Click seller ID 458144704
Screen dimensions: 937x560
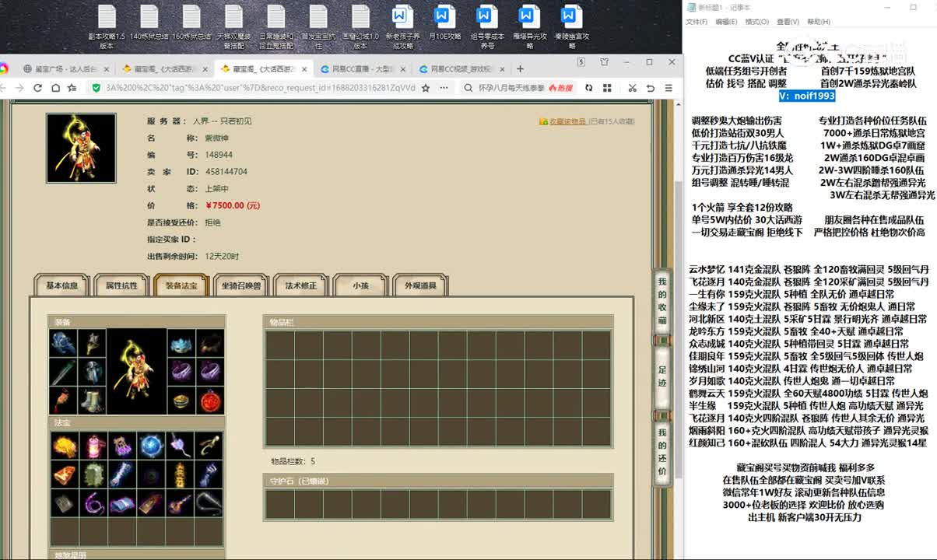pyautogui.click(x=226, y=171)
